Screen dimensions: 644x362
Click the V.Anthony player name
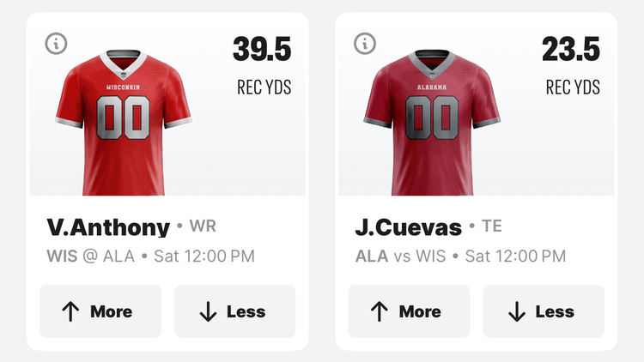click(107, 227)
